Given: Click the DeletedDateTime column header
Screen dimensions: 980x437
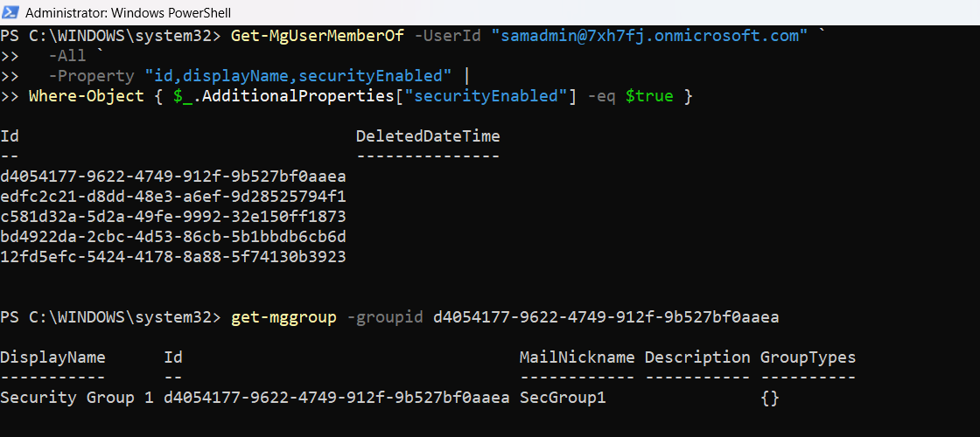Looking at the screenshot, I should tap(428, 136).
